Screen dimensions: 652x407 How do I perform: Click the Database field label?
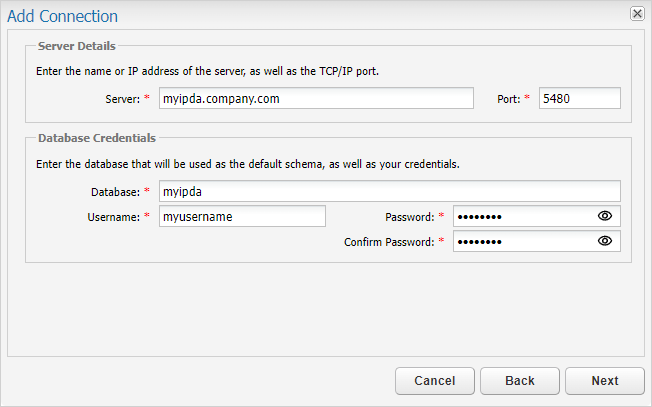[114, 191]
